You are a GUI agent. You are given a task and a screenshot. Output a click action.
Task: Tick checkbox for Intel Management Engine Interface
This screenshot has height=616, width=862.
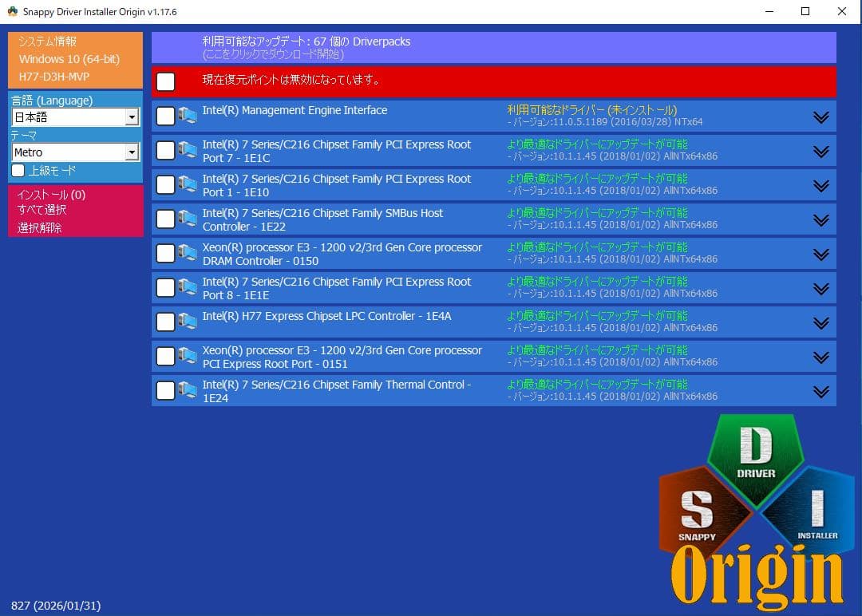tap(165, 116)
